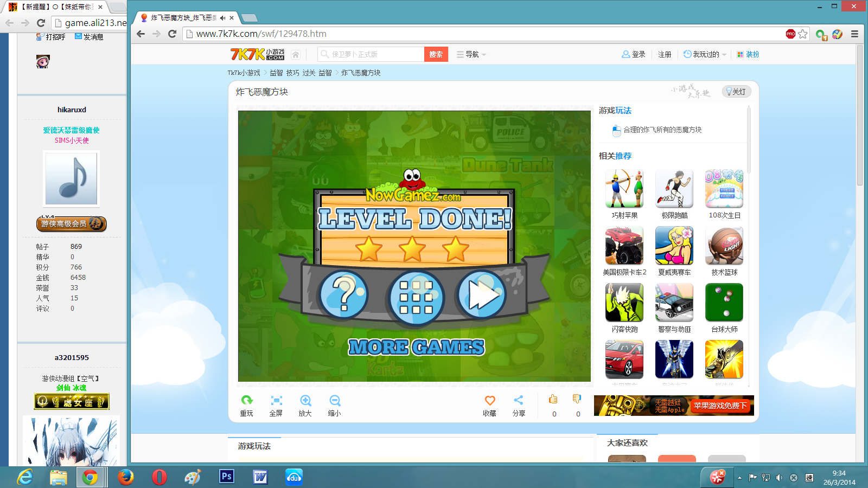Click the next level forward arrow button
The width and height of the screenshot is (868, 488).
(482, 295)
